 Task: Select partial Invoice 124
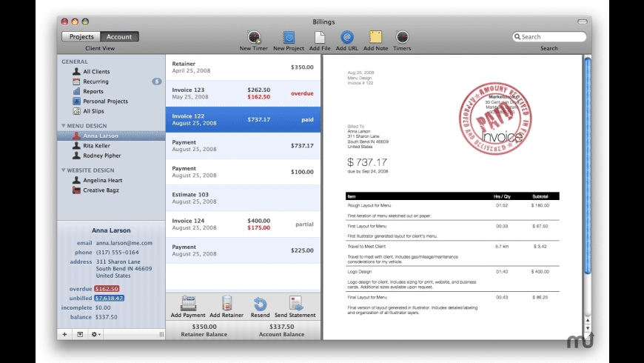243,224
